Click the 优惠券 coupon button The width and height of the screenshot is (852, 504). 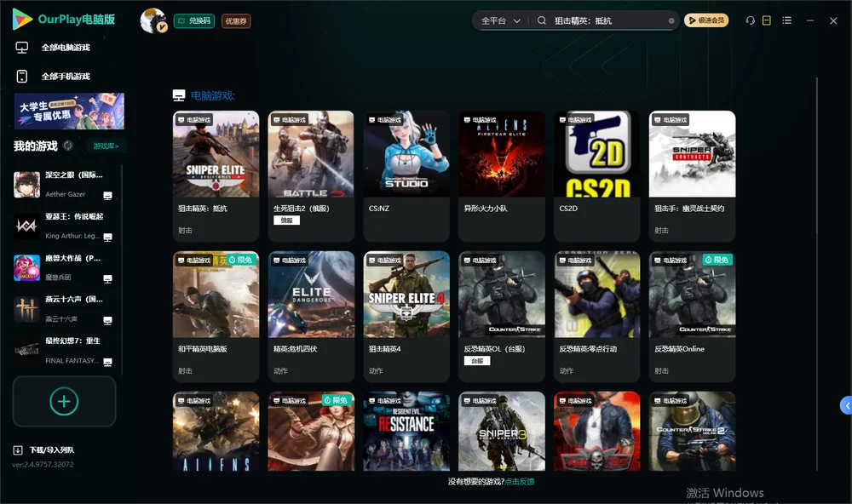coord(236,21)
